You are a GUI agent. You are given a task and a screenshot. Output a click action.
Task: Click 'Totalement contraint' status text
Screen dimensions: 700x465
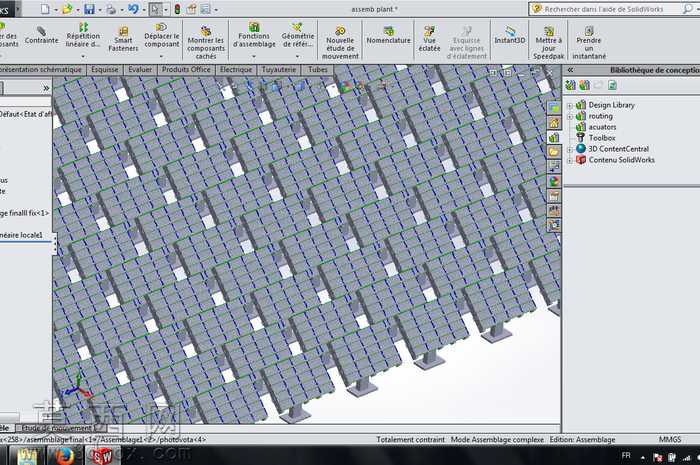[410, 440]
